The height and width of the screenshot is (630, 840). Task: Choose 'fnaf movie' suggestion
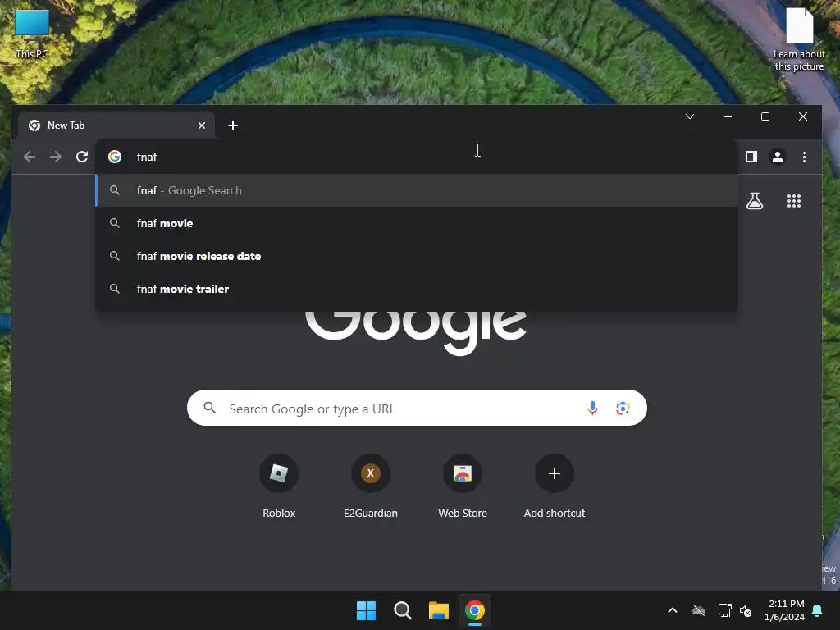(417, 223)
